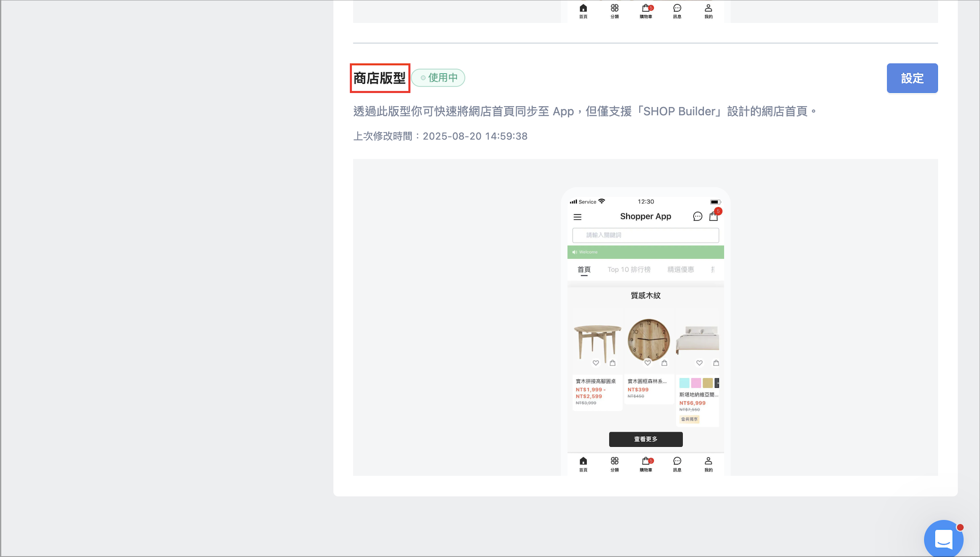Click the wifi icon in preview status bar
Screen dimensions: 980x557
[601, 201]
